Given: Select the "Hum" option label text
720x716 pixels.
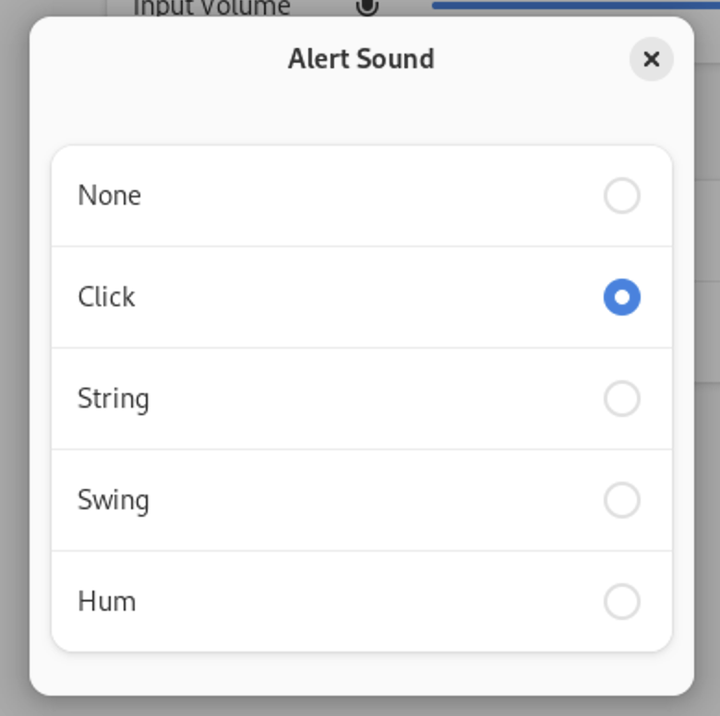Looking at the screenshot, I should point(106,602).
